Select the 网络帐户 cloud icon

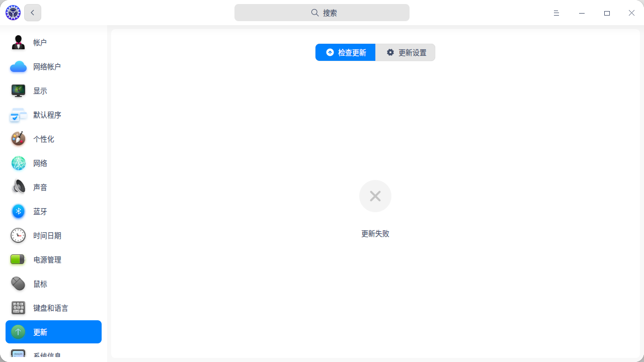(x=19, y=67)
